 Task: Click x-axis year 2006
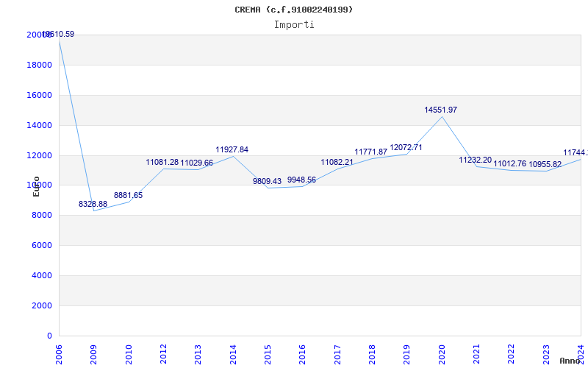click(59, 355)
